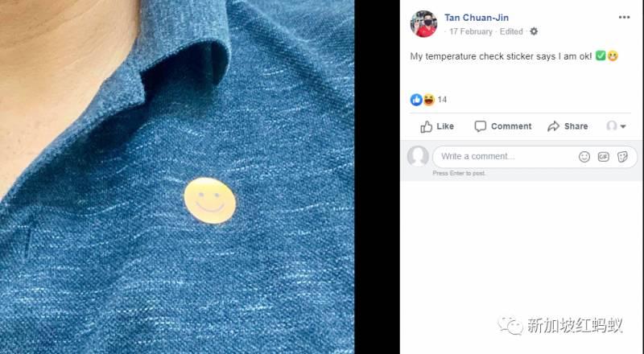Click the Edited history link
The width and height of the screenshot is (644, 354).
(x=511, y=31)
